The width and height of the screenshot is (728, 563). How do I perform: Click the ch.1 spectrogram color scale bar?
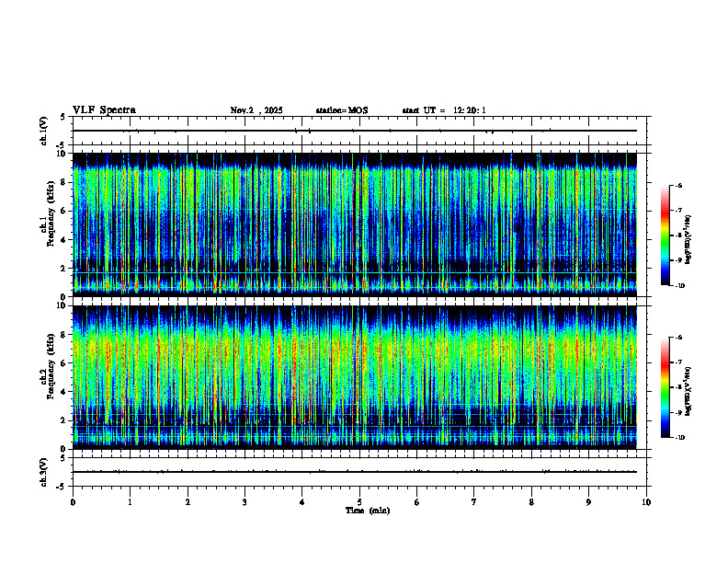665,236
